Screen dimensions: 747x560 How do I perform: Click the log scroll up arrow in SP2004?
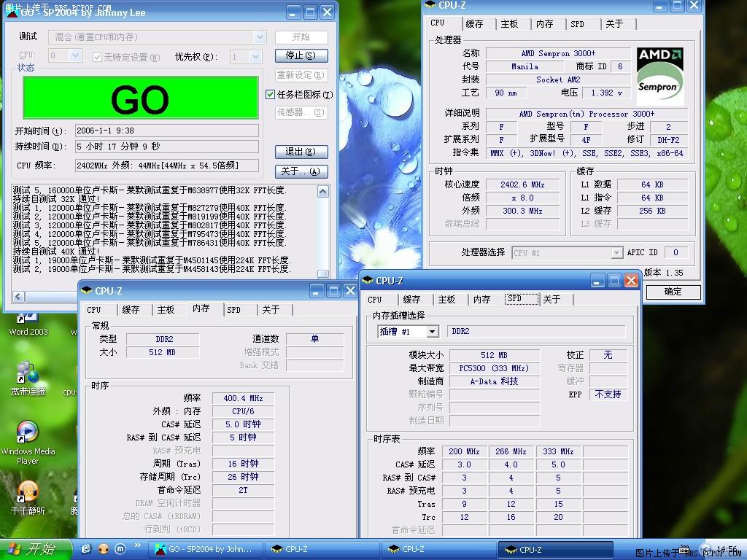pos(323,191)
